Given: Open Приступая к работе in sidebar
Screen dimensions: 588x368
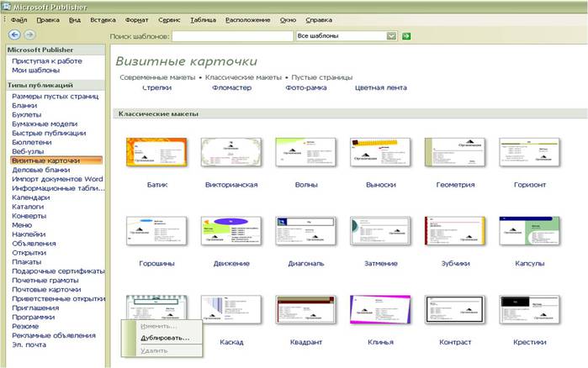Looking at the screenshot, I should 47,61.
